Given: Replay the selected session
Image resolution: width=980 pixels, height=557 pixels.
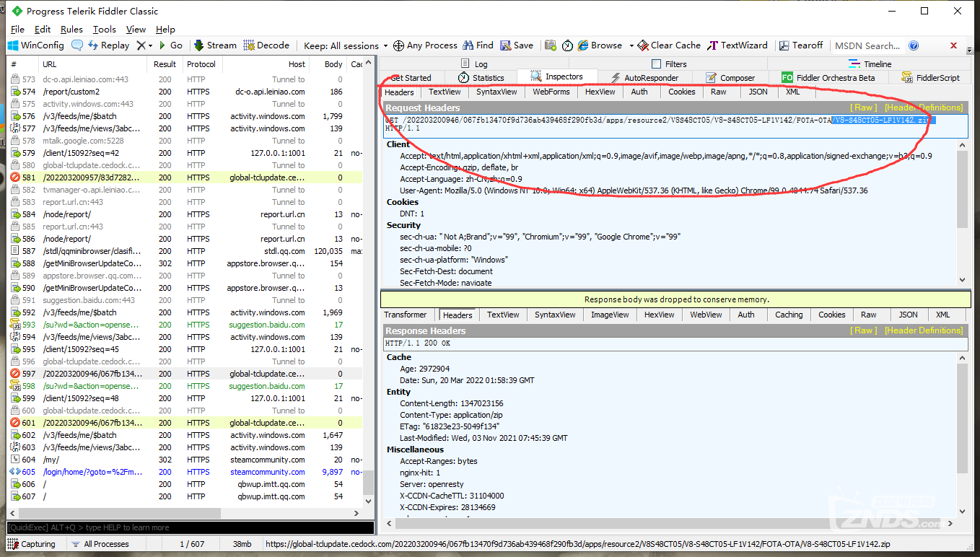Looking at the screenshot, I should 108,45.
